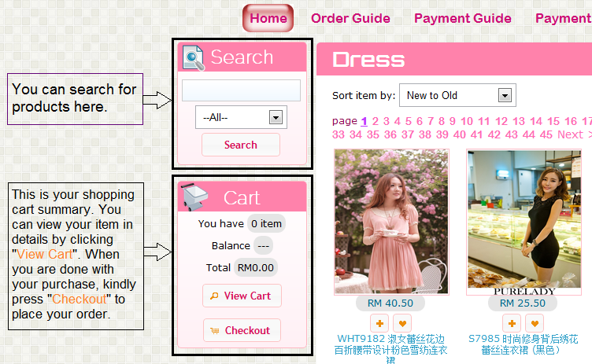Open the pink dress product thumbnail

pos(391,222)
